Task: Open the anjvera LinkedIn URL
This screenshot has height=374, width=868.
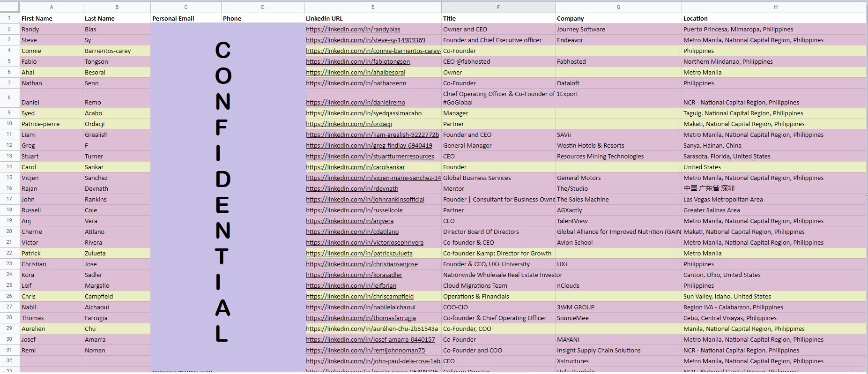Action: 350,221
